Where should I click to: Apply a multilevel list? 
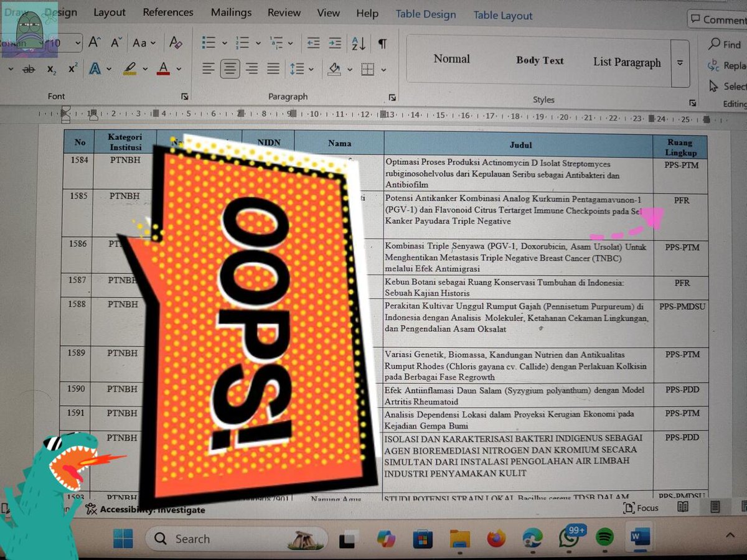[x=276, y=42]
